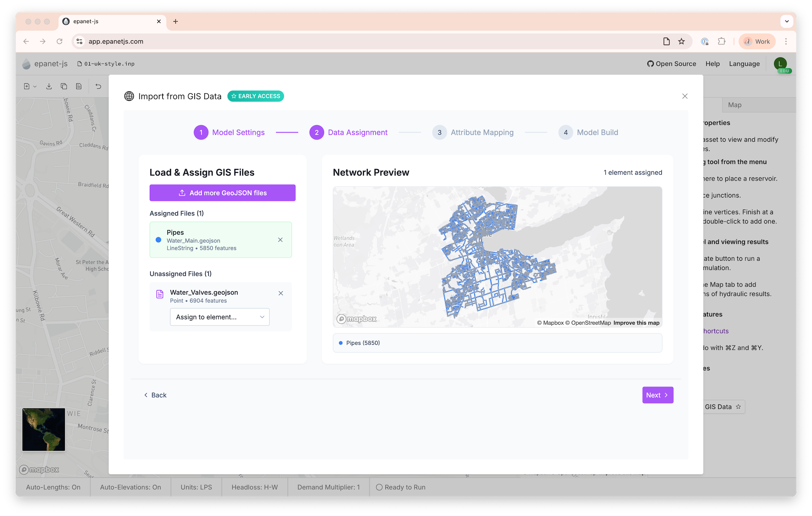The image size is (812, 516).
Task: Click the Pipes blue color dot
Action: [x=158, y=240]
